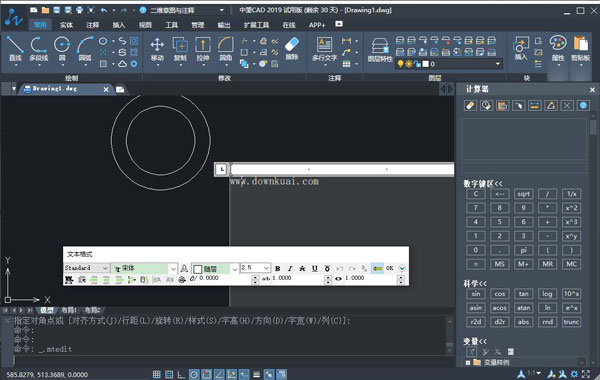600x380 pixels.
Task: Increase the 1.0000 width factor stepper
Action: click(x=401, y=277)
